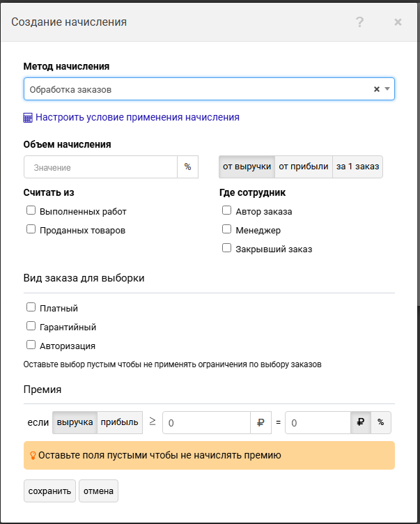This screenshot has width=420, height=524.
Task: Click the help question mark icon
Action: coord(359,22)
